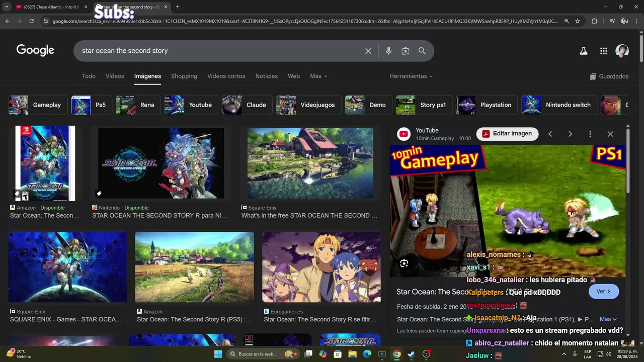Switch to the Todo results tab

89,76
